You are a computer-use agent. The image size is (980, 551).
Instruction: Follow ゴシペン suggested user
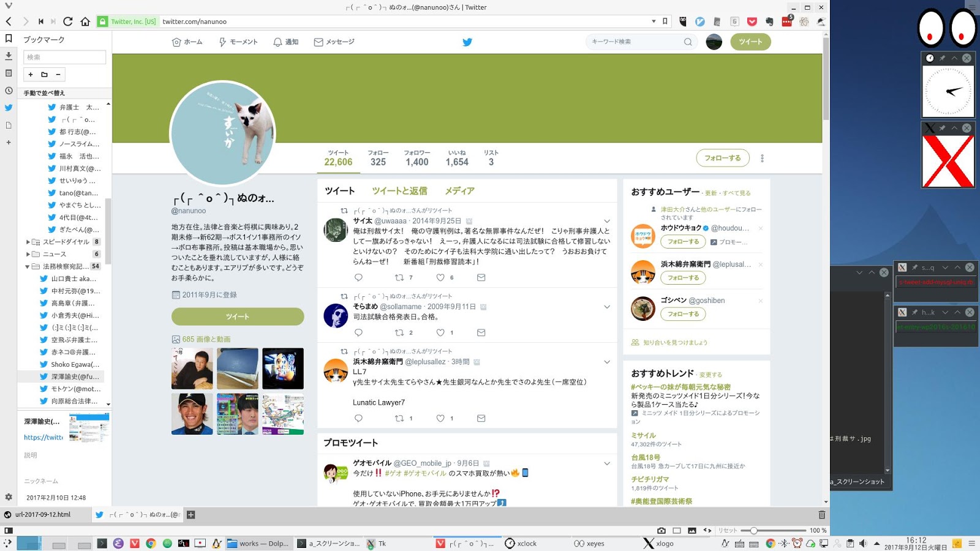(x=683, y=314)
